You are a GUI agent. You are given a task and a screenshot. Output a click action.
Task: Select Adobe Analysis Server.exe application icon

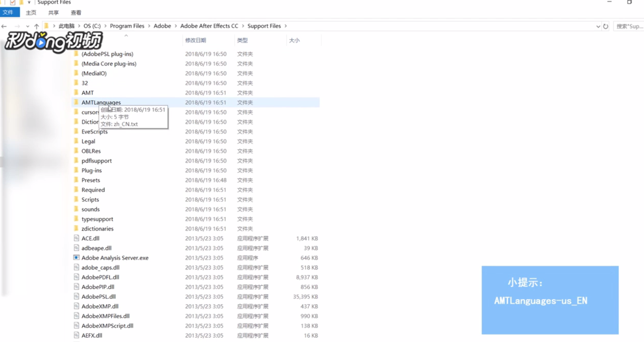coord(76,258)
